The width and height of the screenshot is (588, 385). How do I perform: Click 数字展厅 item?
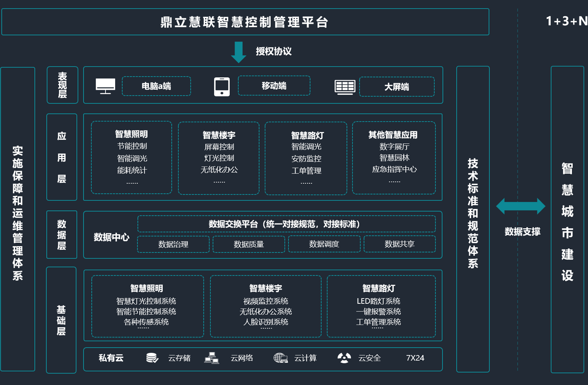[x=394, y=147]
